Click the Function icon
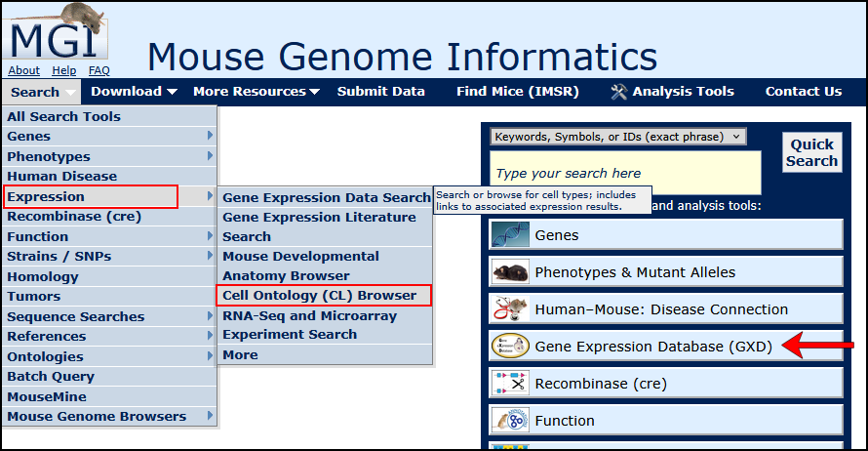 (x=510, y=421)
